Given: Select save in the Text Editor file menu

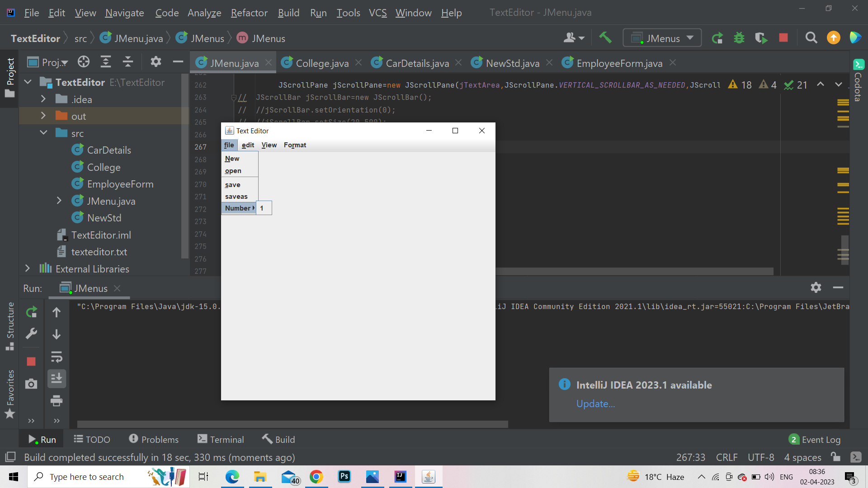Looking at the screenshot, I should tap(232, 184).
